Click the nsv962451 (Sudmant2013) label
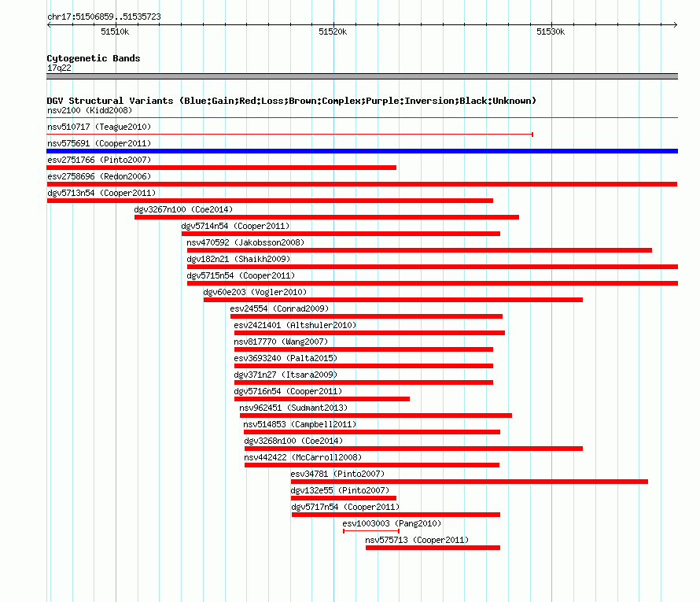Viewport: 700px width, 602px height. tap(293, 408)
